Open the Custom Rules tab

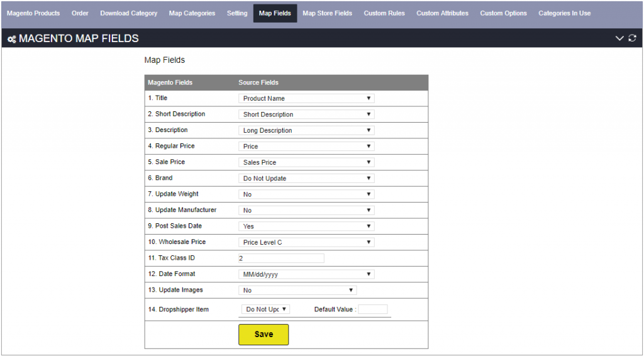tap(384, 13)
